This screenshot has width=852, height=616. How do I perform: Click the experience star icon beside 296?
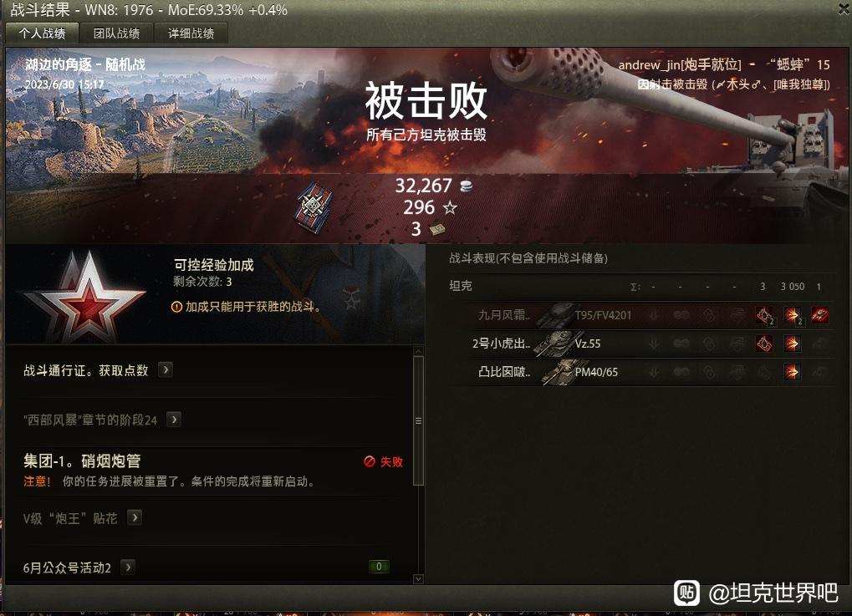click(450, 207)
